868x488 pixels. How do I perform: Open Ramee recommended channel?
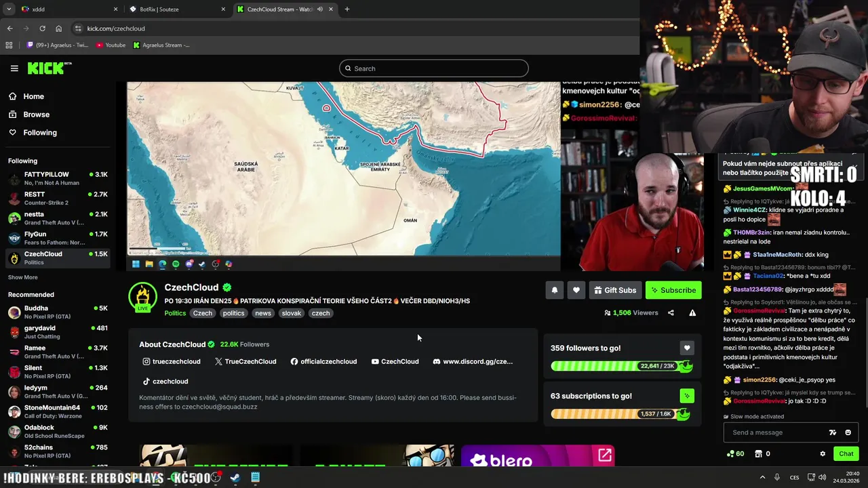coord(58,352)
